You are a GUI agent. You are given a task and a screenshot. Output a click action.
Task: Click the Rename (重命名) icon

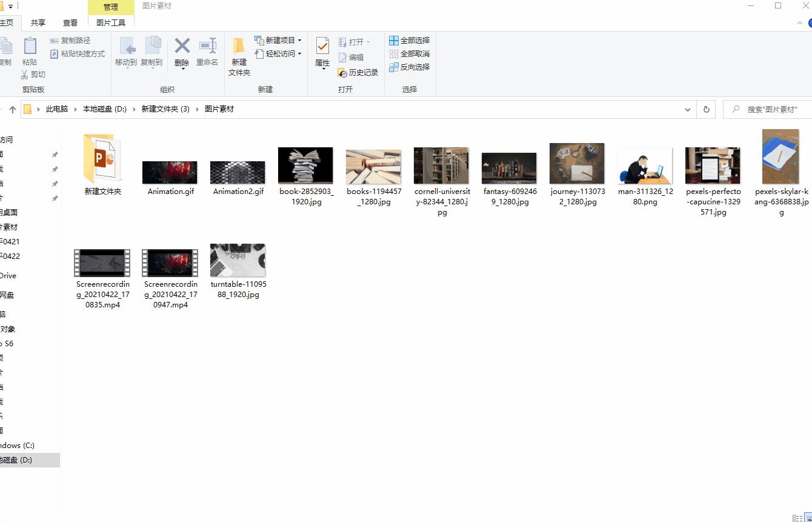tap(207, 46)
